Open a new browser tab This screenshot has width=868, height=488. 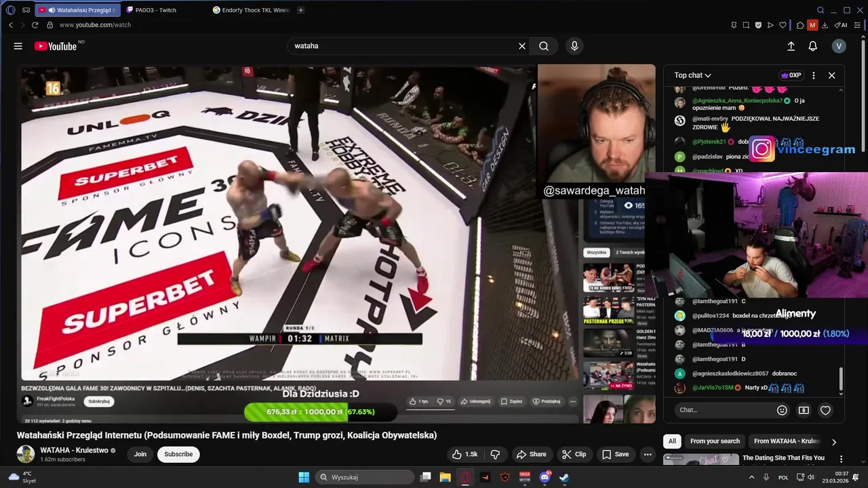(300, 10)
